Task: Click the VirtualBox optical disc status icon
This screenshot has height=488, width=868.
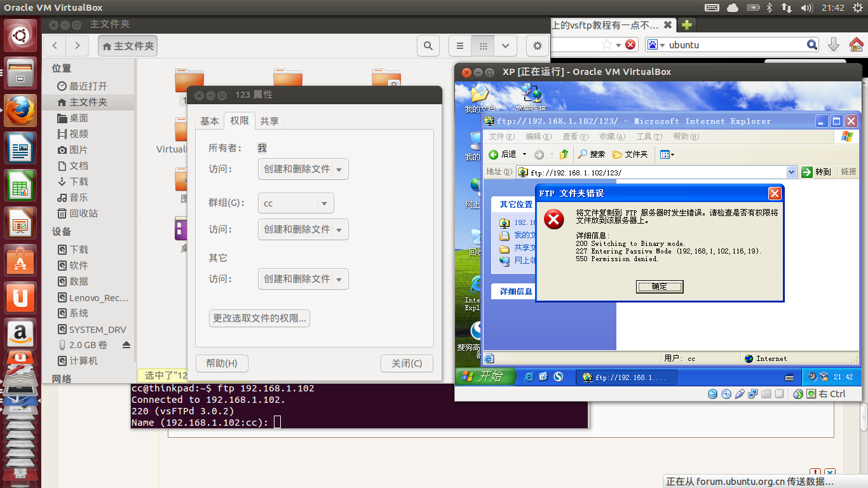Action: coord(726,394)
